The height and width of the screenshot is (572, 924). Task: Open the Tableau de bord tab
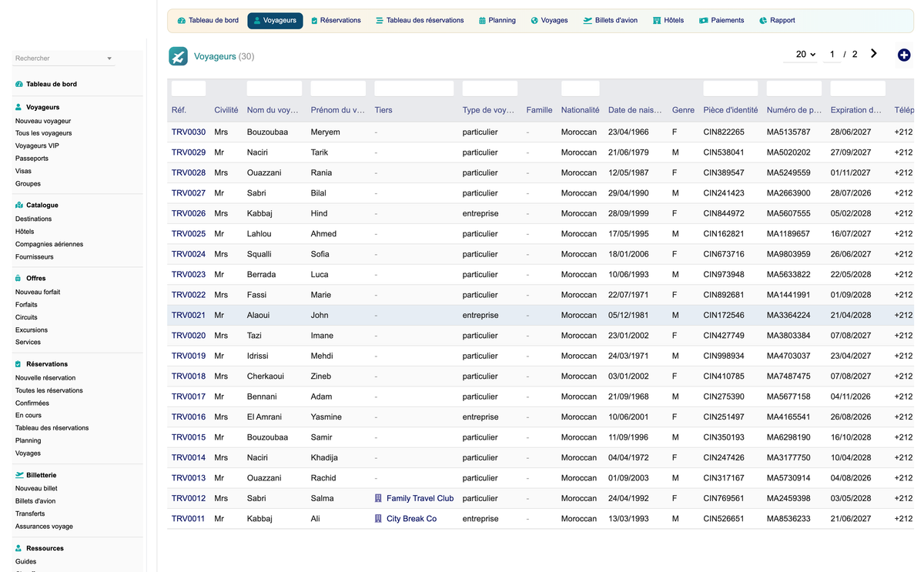pos(208,21)
